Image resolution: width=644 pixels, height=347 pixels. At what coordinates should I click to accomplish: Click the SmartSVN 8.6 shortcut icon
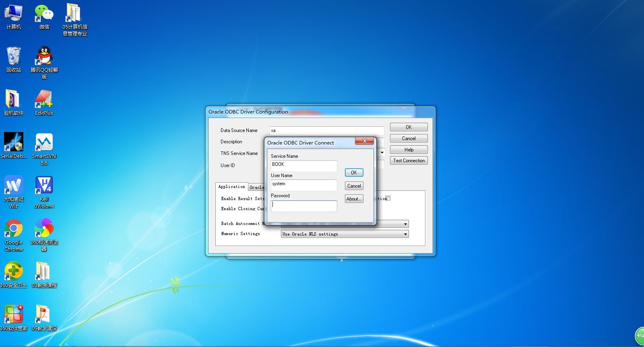(44, 149)
